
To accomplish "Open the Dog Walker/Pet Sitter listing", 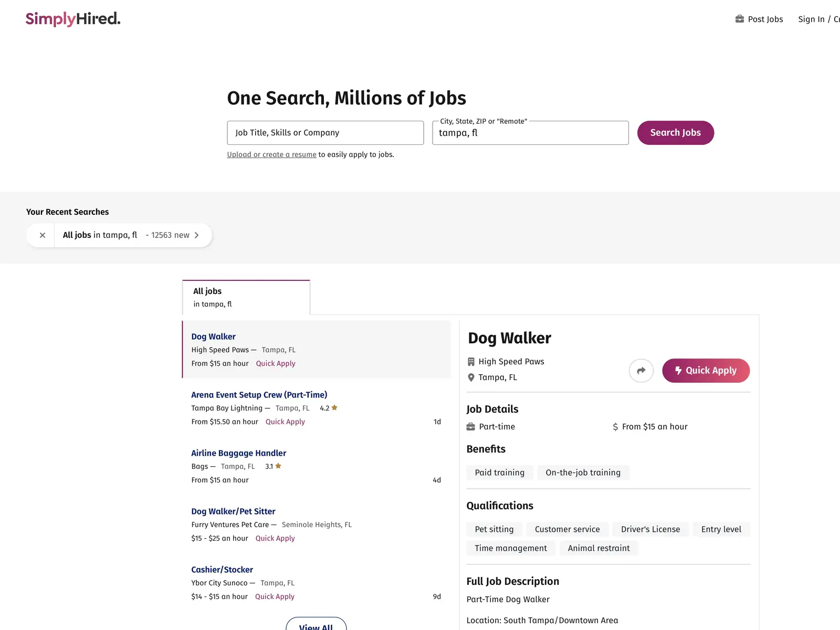I will click(x=233, y=511).
